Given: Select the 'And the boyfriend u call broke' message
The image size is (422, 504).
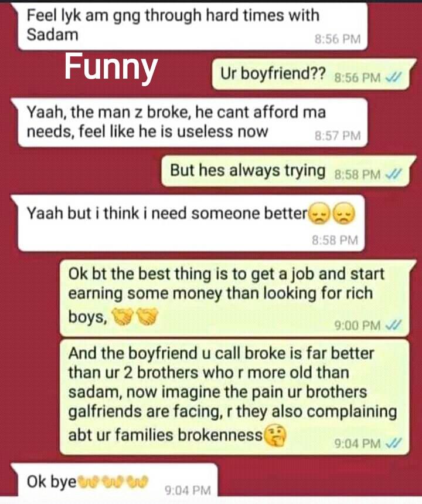Looking at the screenshot, I should tap(234, 397).
